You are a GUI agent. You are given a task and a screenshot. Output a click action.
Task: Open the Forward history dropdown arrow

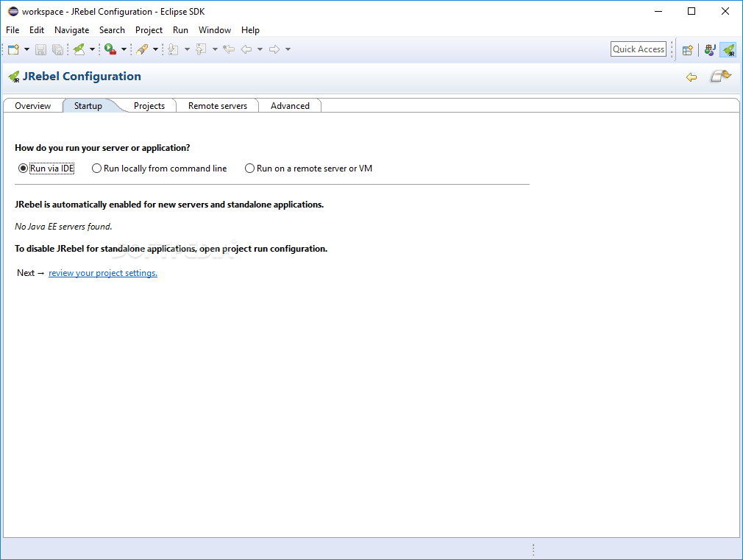click(288, 49)
